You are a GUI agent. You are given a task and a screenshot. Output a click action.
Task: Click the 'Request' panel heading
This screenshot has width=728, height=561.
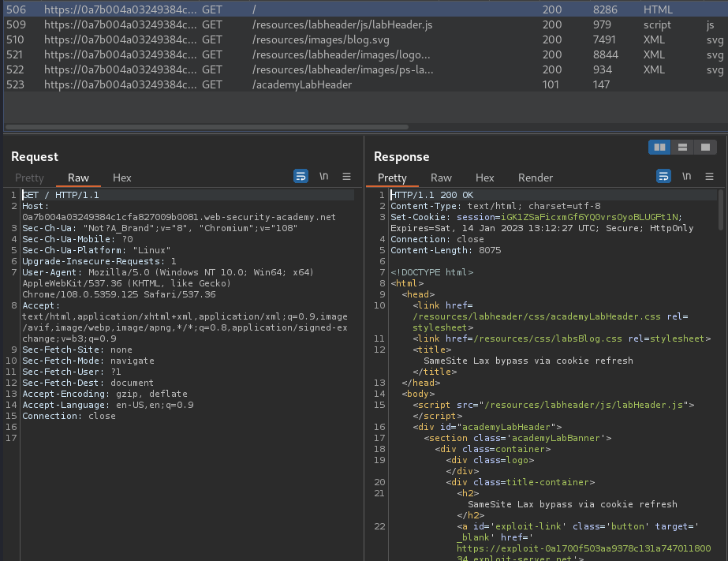click(35, 157)
